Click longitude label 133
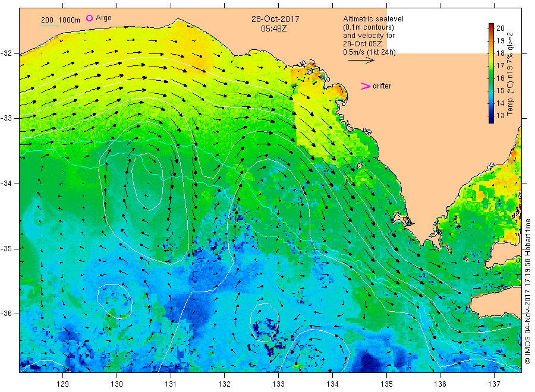 [278, 384]
